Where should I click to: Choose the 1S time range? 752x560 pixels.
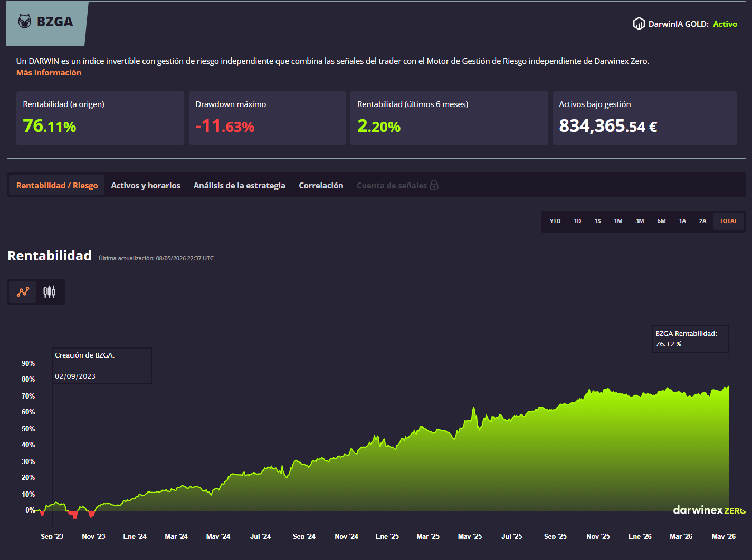(x=597, y=221)
